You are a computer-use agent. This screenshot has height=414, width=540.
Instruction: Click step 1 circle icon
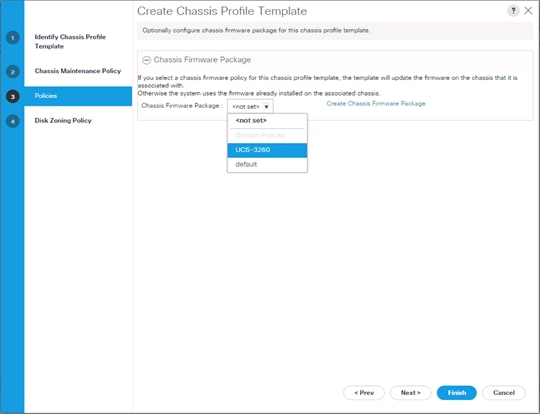[13, 38]
